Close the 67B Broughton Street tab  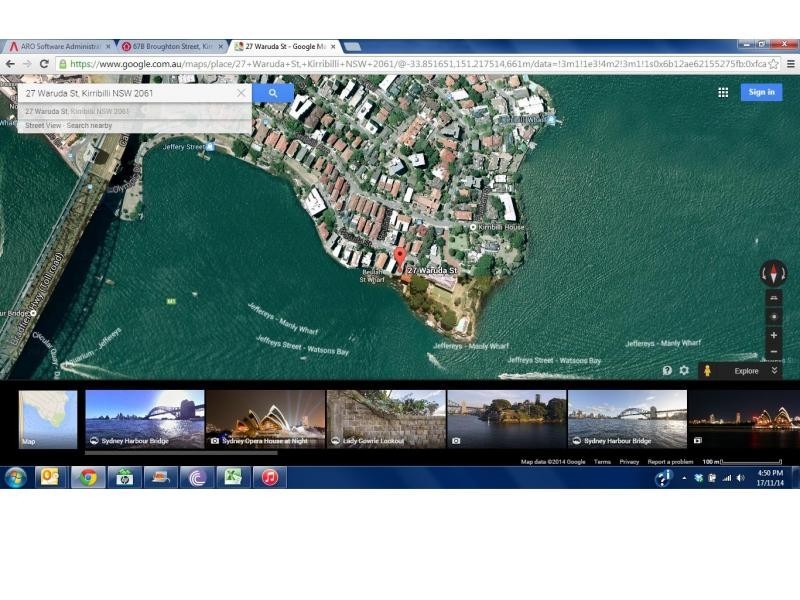click(221, 46)
